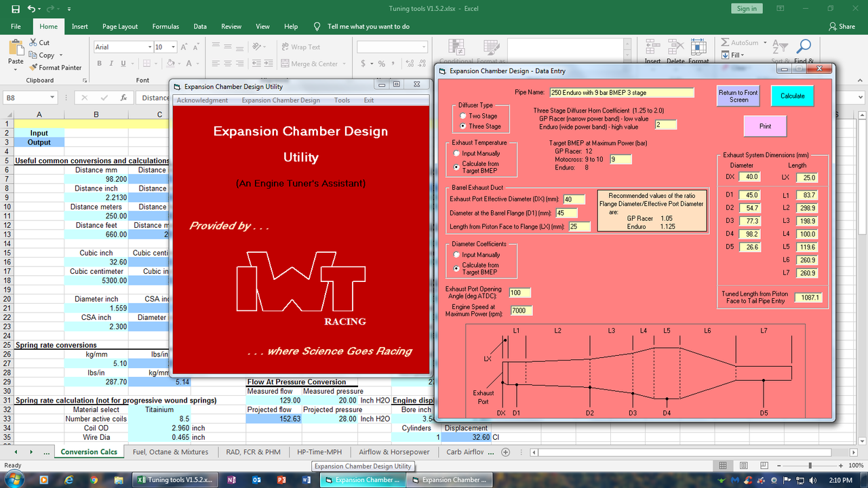Click the Insert Cells ribbon icon
Screen dimensions: 868x488
coord(652,47)
